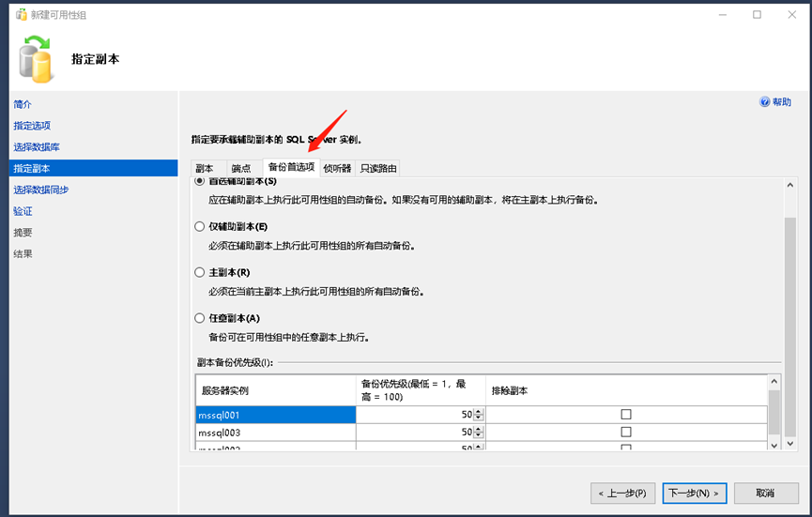Click the replica table scrollbar down arrow

[774, 445]
